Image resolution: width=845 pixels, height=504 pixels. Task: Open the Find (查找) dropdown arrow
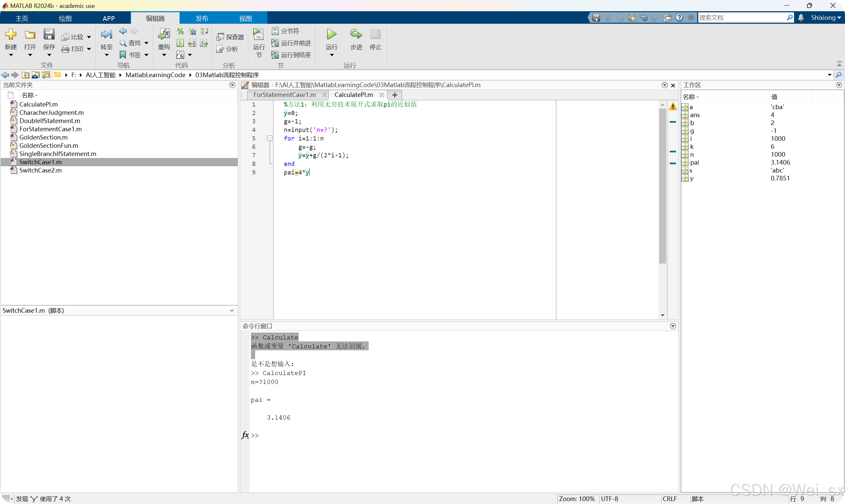(x=147, y=43)
